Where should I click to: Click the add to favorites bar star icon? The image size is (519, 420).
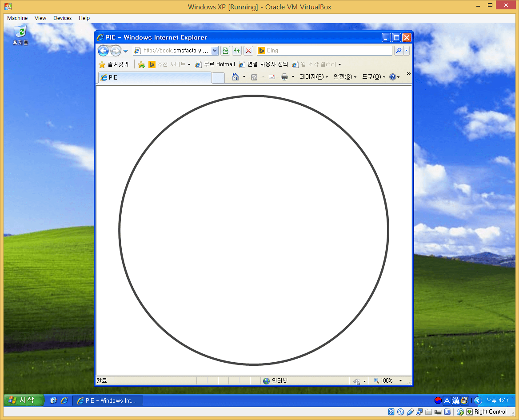[x=141, y=64]
